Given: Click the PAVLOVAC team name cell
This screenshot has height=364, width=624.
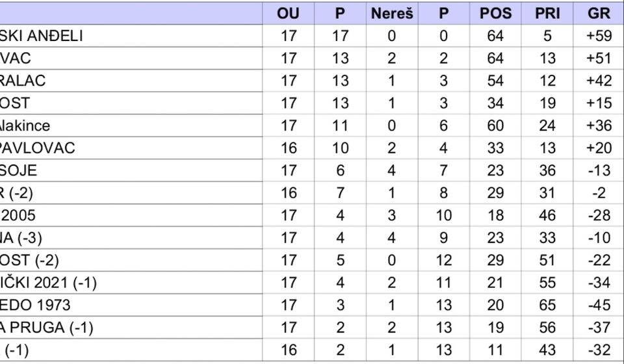Looking at the screenshot, I should pos(38,148).
